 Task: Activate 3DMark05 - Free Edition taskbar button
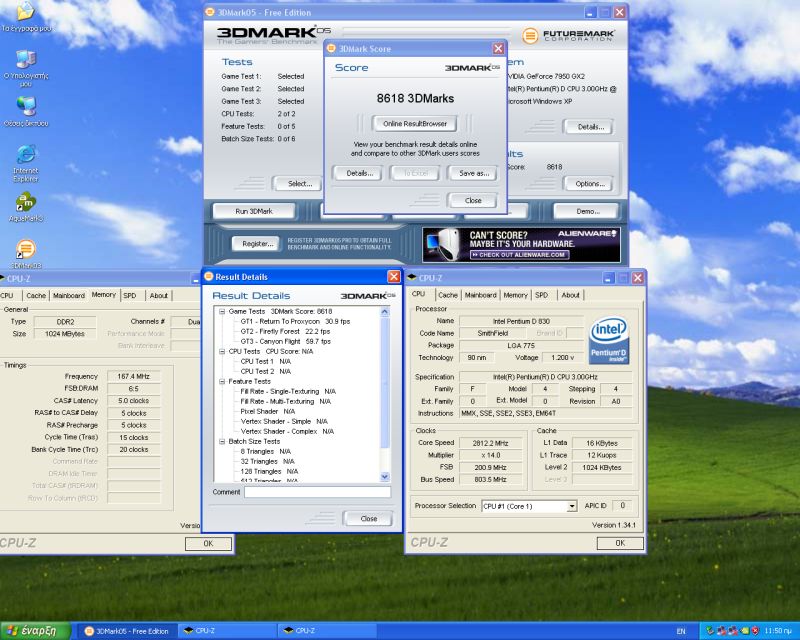click(x=128, y=631)
